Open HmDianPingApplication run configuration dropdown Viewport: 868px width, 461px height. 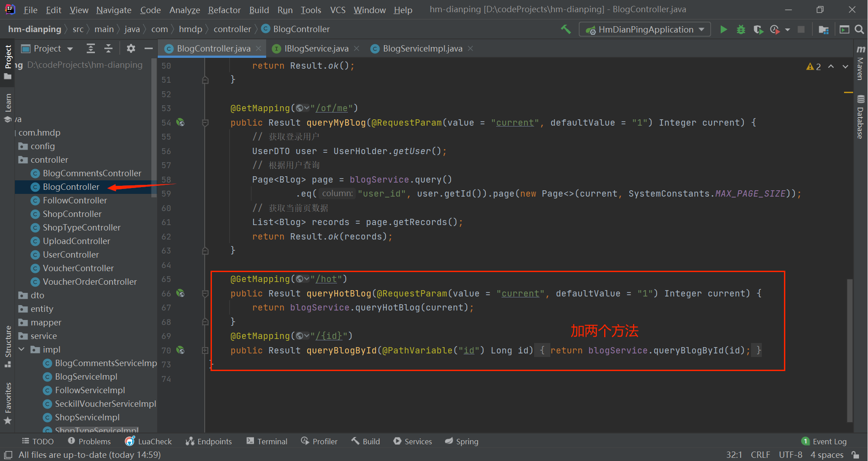pyautogui.click(x=645, y=29)
